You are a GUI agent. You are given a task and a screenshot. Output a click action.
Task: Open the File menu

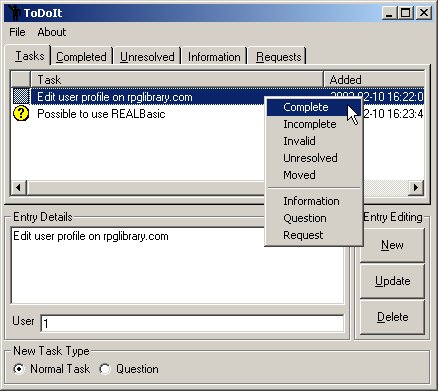pos(17,32)
